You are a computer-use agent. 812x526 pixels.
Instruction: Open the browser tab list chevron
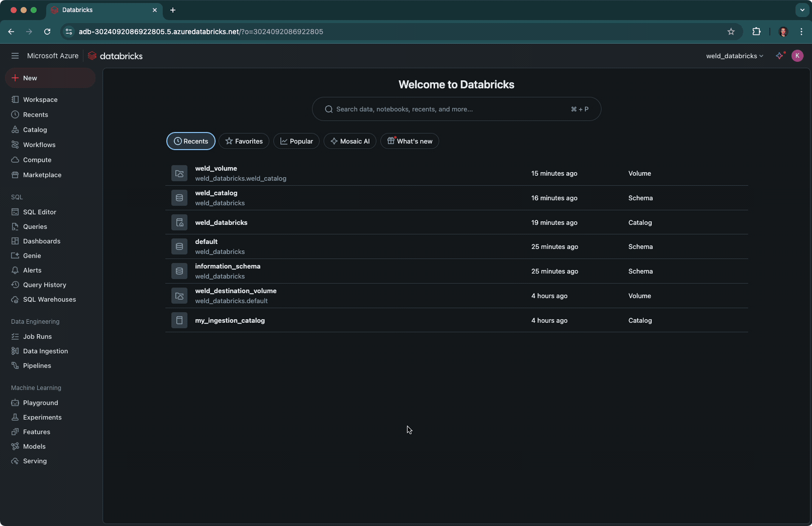click(x=801, y=10)
